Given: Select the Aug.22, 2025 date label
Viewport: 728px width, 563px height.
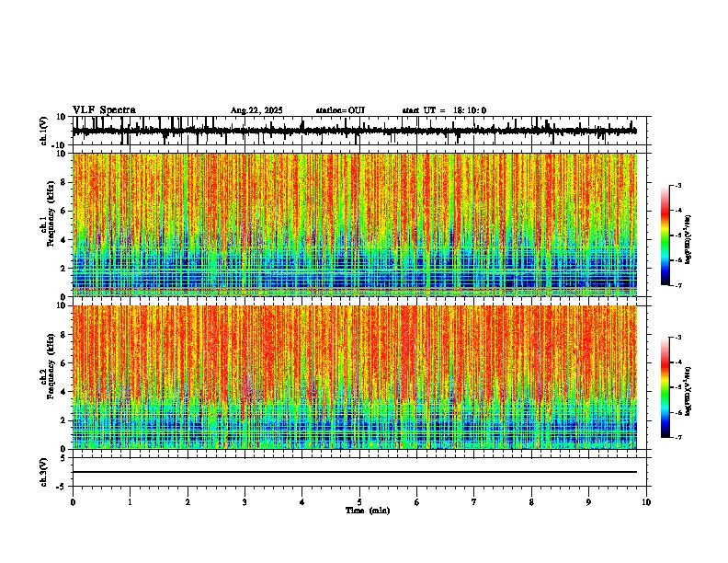Looking at the screenshot, I should [256, 110].
